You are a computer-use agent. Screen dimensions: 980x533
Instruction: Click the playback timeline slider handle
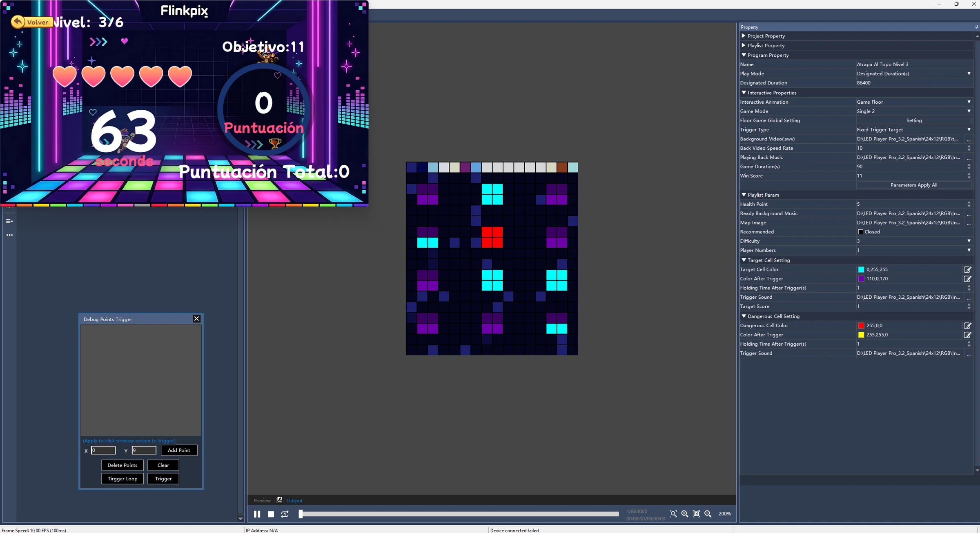[x=301, y=514]
